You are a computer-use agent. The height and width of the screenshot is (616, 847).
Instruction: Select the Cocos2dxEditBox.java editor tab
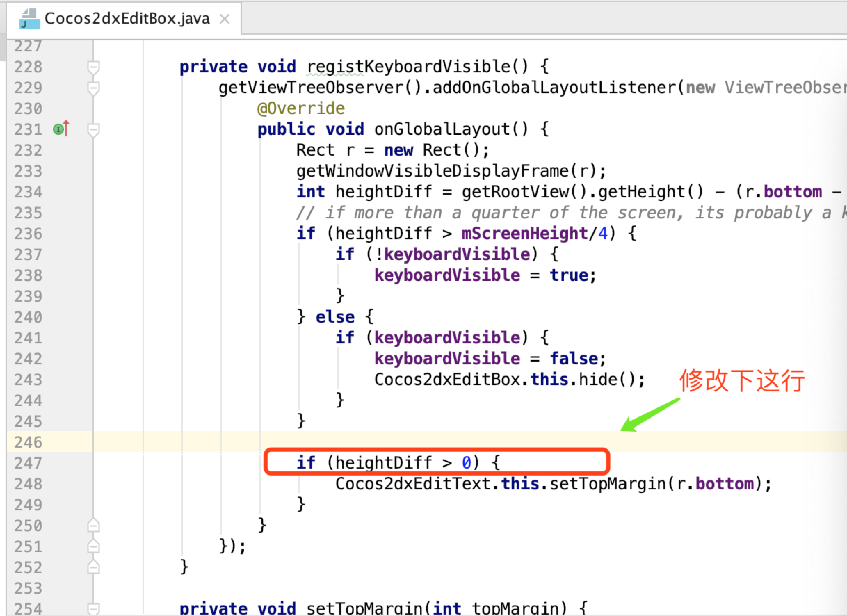coord(127,19)
